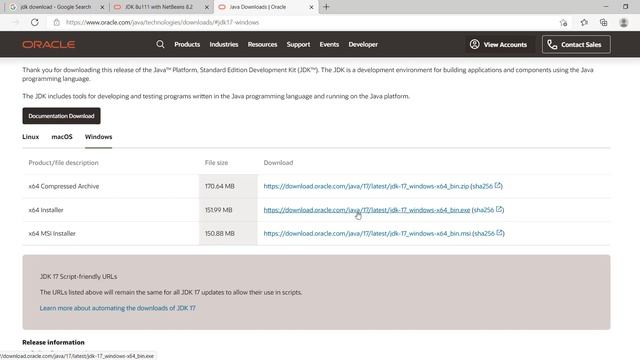Screen dimensions: 640x360
Task: Open the Products menu
Action: click(x=187, y=44)
